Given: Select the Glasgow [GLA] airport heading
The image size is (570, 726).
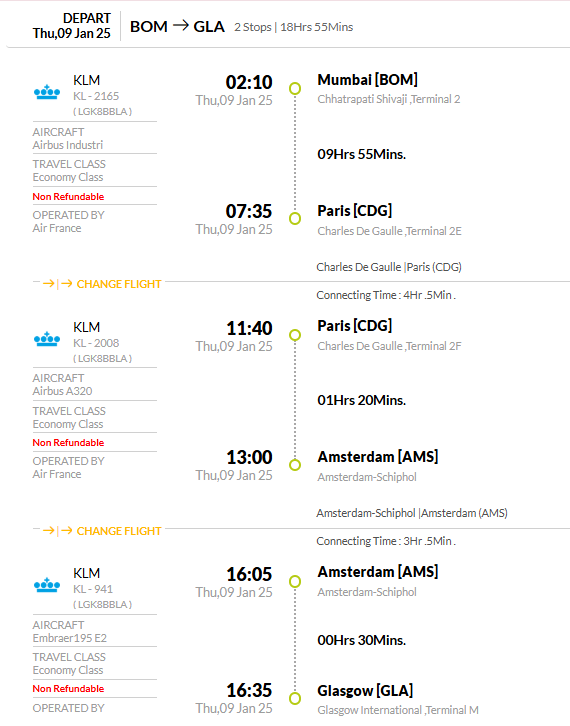Looking at the screenshot, I should [365, 690].
